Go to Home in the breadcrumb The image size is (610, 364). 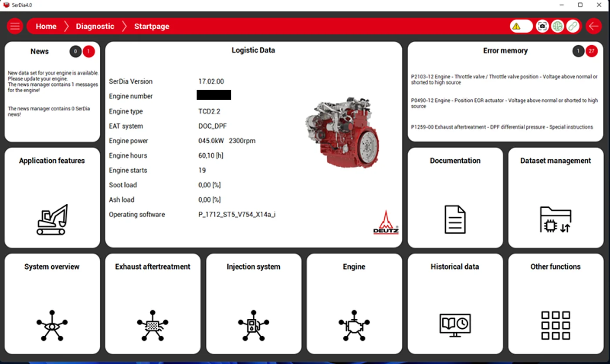click(46, 26)
